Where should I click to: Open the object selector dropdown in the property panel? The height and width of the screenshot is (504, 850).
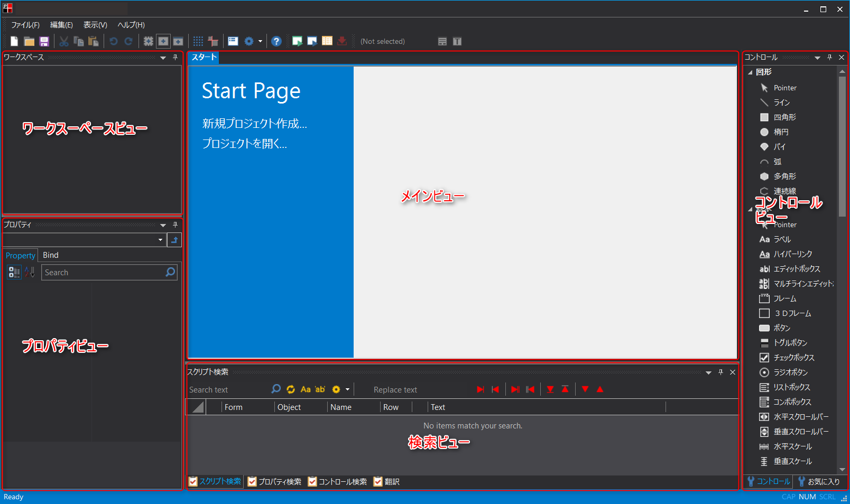(x=160, y=240)
